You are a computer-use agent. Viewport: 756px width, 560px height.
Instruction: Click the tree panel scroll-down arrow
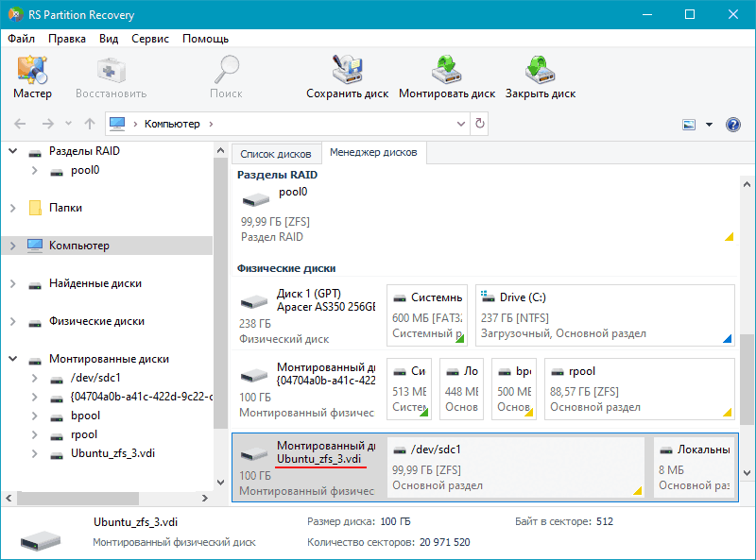tap(221, 483)
